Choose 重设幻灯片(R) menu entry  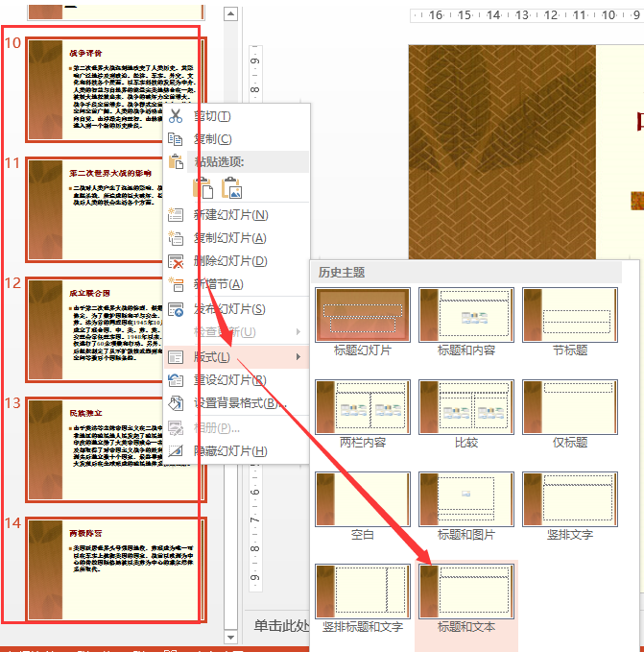229,380
